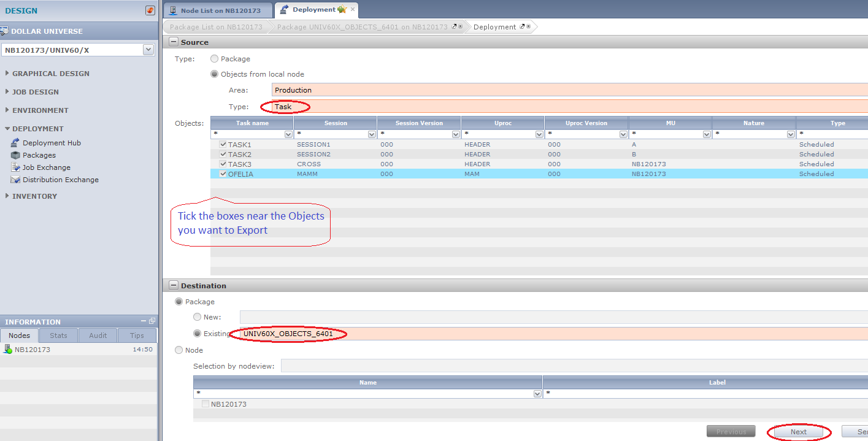Select the Package source type radio button
Viewport: 868px width, 441px height.
214,59
